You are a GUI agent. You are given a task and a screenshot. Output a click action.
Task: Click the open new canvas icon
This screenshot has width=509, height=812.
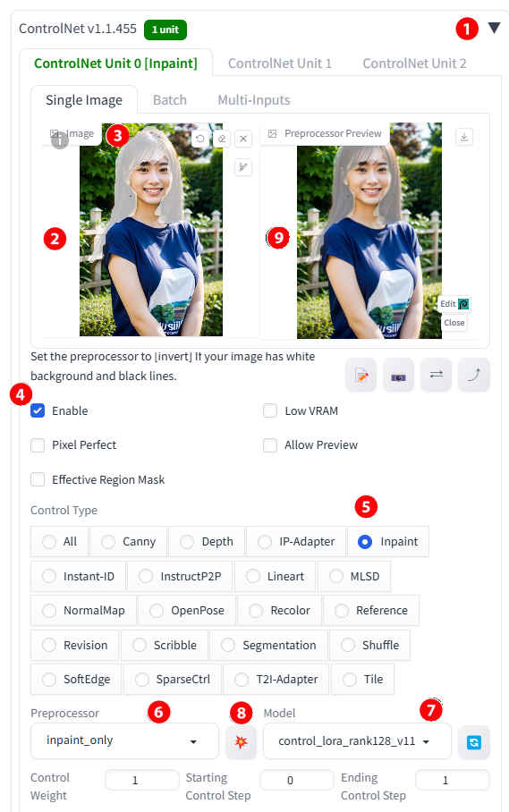point(361,375)
